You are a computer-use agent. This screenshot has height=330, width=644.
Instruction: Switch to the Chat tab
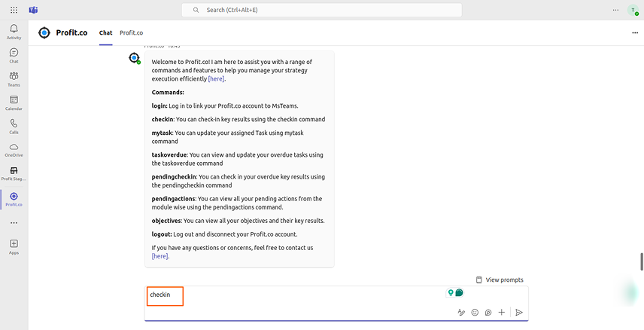click(105, 33)
